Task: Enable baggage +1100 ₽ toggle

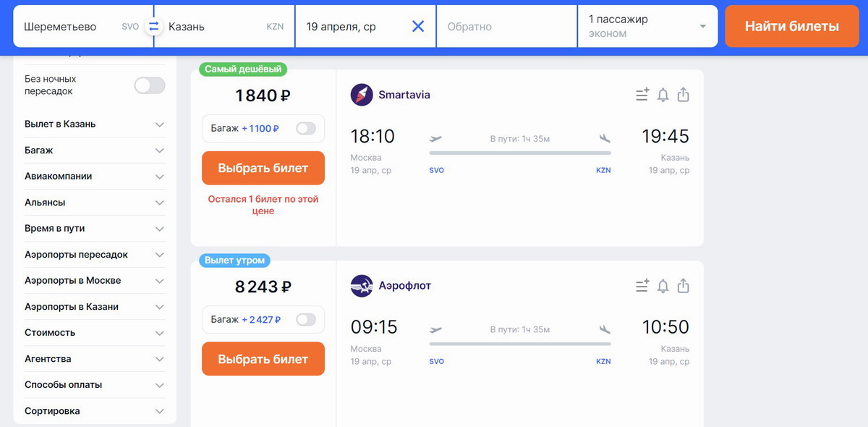Action: [x=306, y=128]
